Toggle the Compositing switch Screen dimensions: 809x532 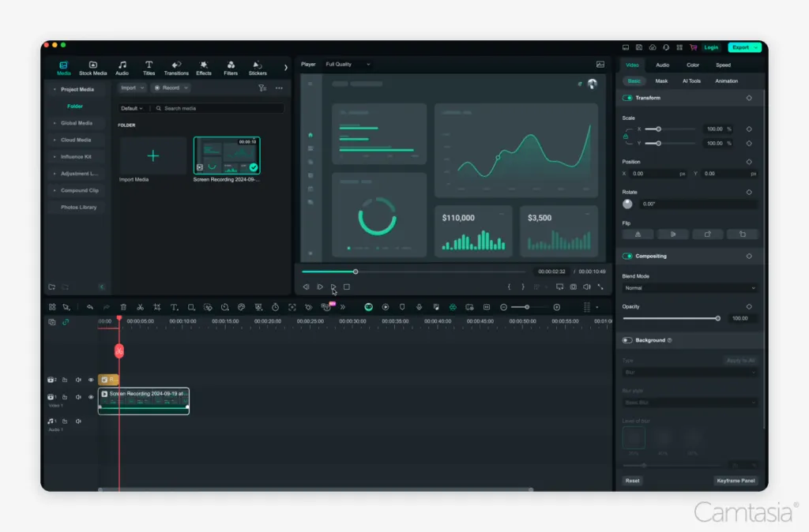click(x=627, y=257)
